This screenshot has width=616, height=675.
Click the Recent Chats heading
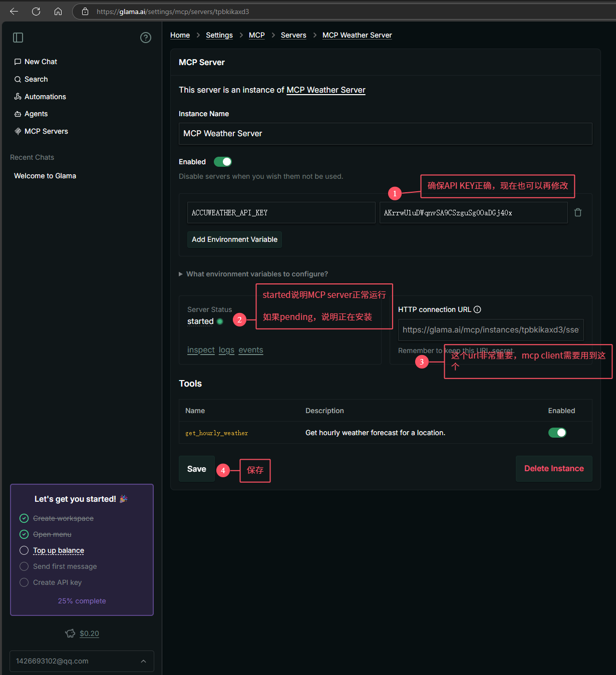(32, 157)
